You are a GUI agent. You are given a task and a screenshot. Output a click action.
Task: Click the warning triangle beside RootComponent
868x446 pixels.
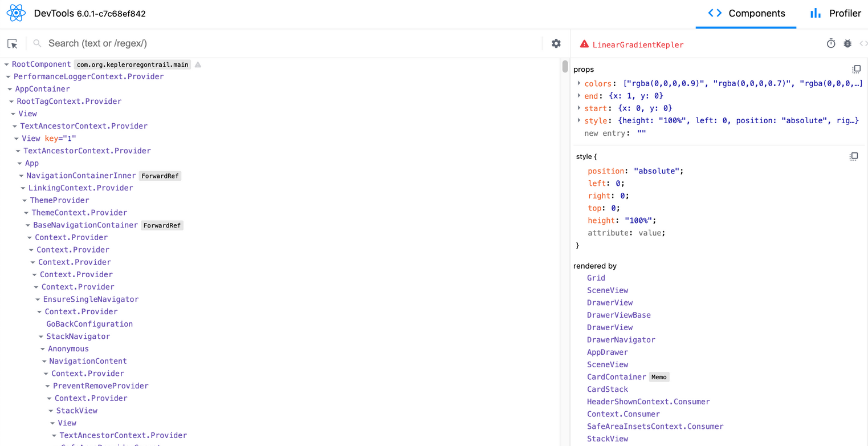click(198, 64)
